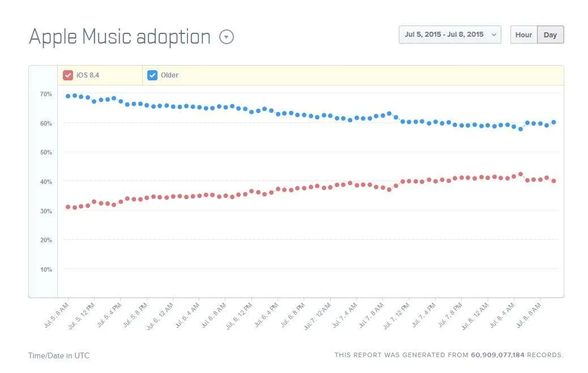Open the Jul 5, 2015 - Jul 8, 2015 date range dropdown
This screenshot has width=588, height=373.
[450, 35]
